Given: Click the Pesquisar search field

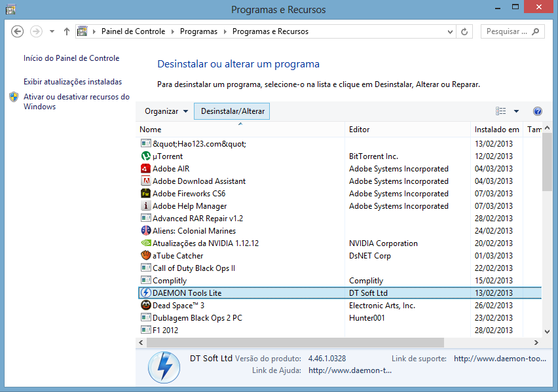Looking at the screenshot, I should (x=512, y=31).
